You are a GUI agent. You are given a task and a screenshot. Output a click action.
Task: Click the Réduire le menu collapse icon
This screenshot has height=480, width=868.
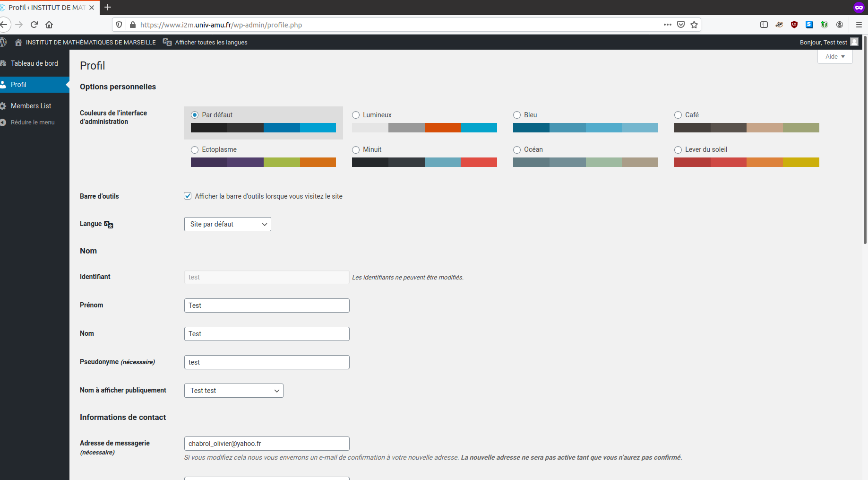tap(3, 122)
